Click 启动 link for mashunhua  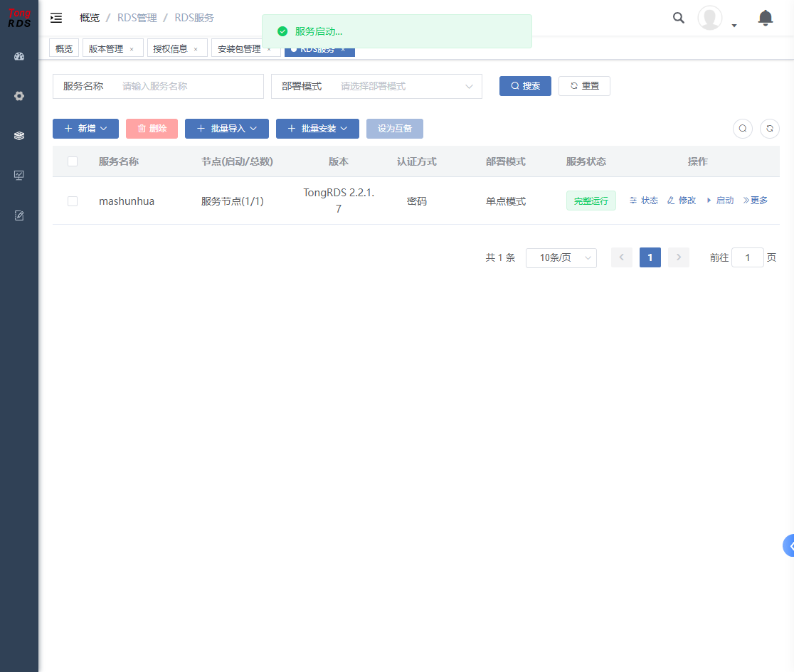tap(719, 201)
